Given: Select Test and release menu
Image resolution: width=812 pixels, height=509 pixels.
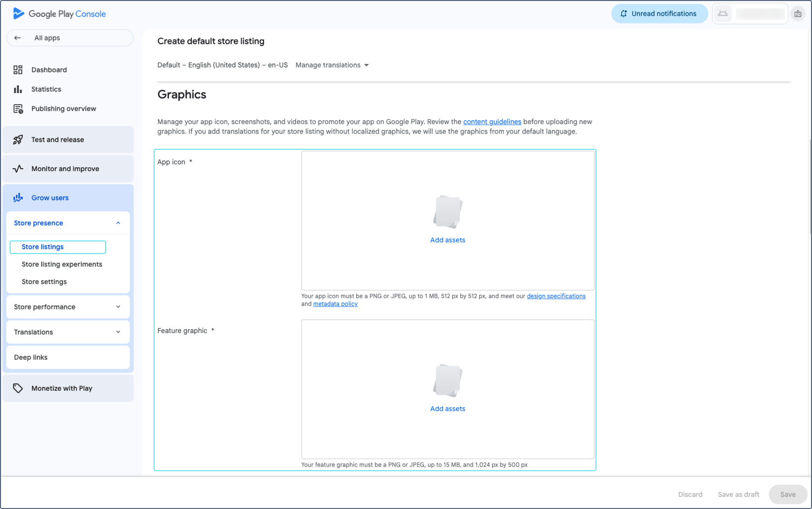Looking at the screenshot, I should [x=68, y=140].
